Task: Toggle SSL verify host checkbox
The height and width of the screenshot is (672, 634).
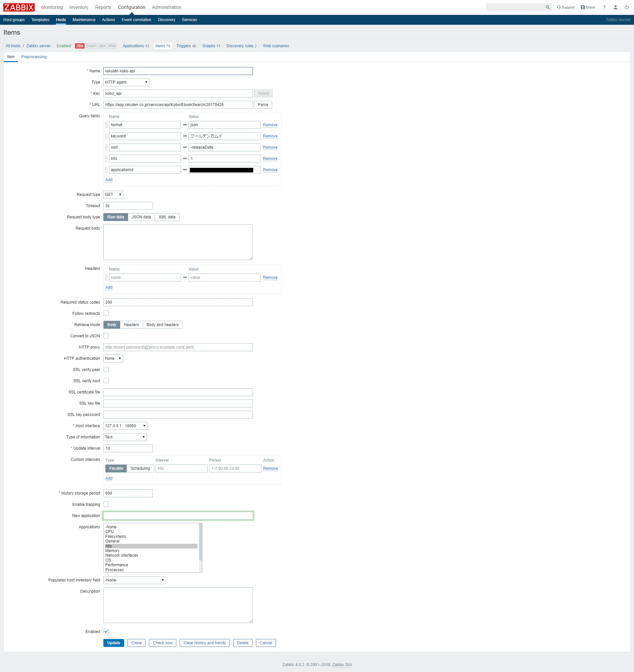Action: pos(106,381)
